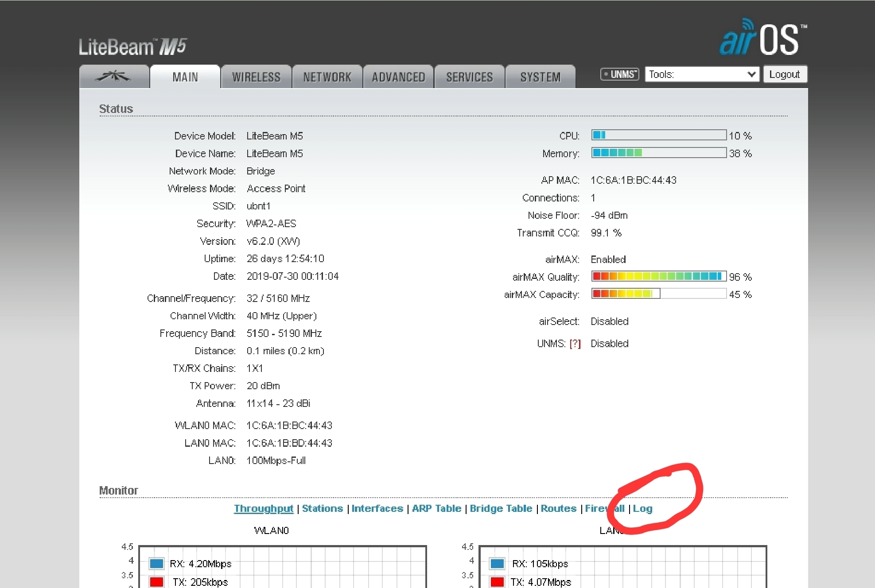Click the firmware version v6.2.0 (XW)

273,241
